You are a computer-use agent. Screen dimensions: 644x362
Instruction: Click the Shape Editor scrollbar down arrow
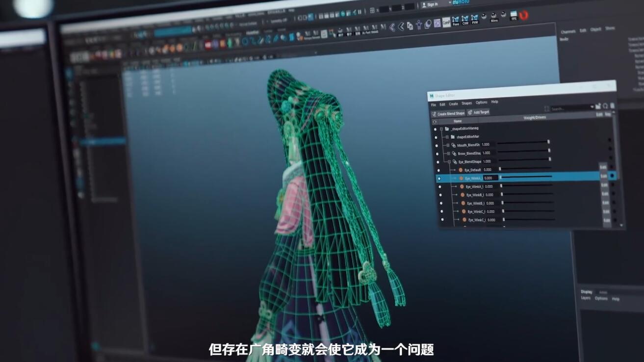coord(622,225)
